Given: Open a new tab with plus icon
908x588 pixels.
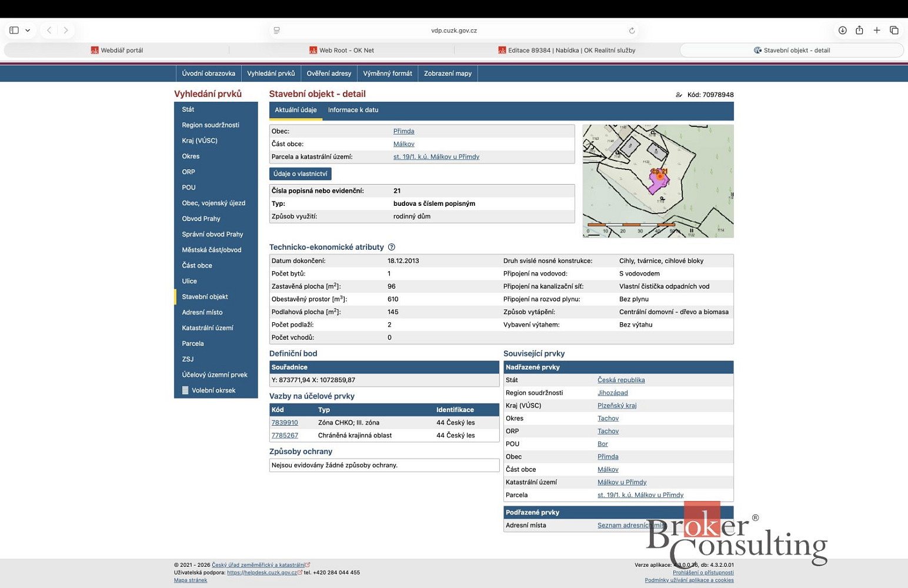Looking at the screenshot, I should [x=877, y=30].
